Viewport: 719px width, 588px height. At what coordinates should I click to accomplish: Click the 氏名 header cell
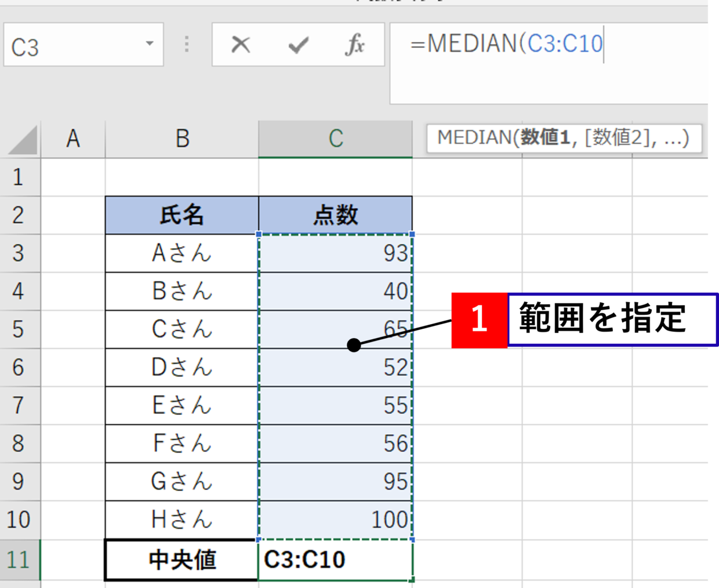point(182,215)
